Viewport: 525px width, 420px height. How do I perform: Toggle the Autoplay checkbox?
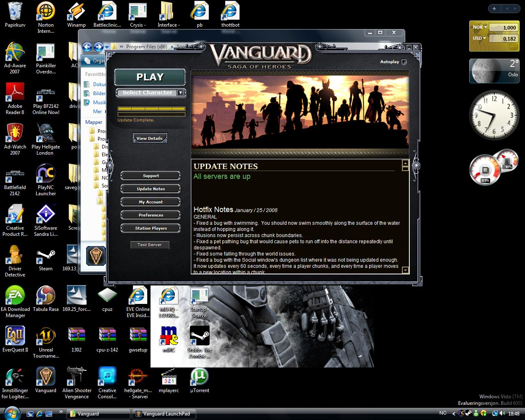(404, 62)
